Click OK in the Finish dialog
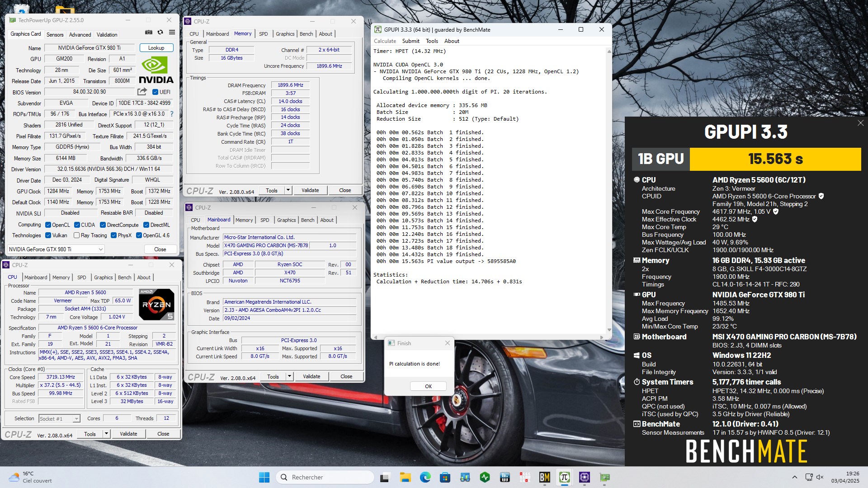 (x=428, y=386)
